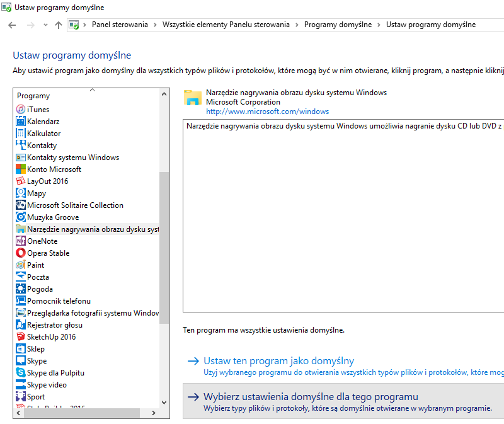Click the Opera Stable icon
504x424 pixels.
click(x=21, y=253)
